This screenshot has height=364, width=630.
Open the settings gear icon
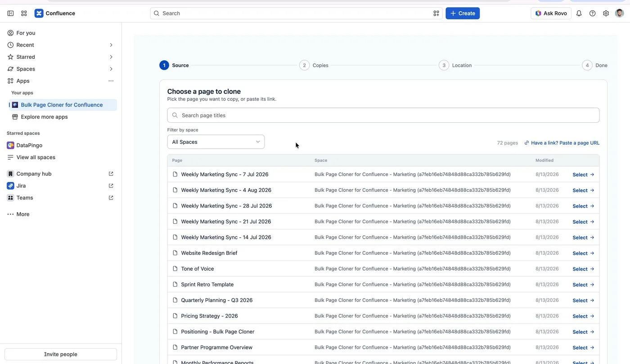606,13
